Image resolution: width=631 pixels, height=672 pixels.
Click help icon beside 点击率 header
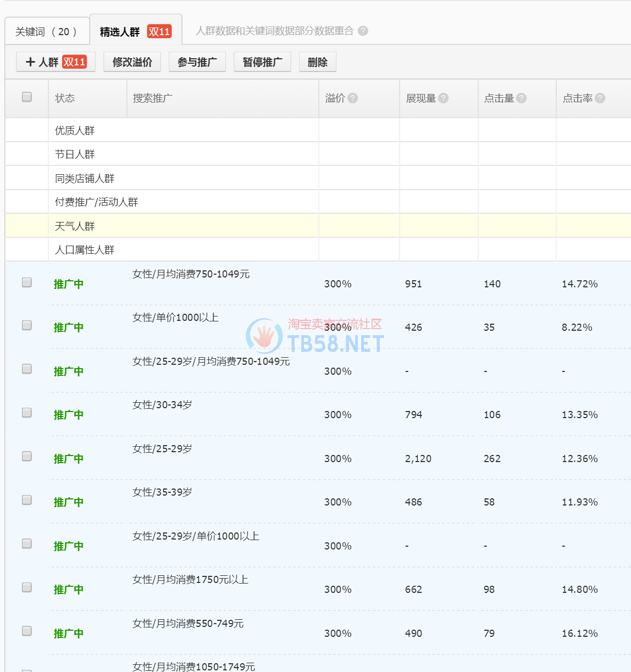[x=600, y=98]
